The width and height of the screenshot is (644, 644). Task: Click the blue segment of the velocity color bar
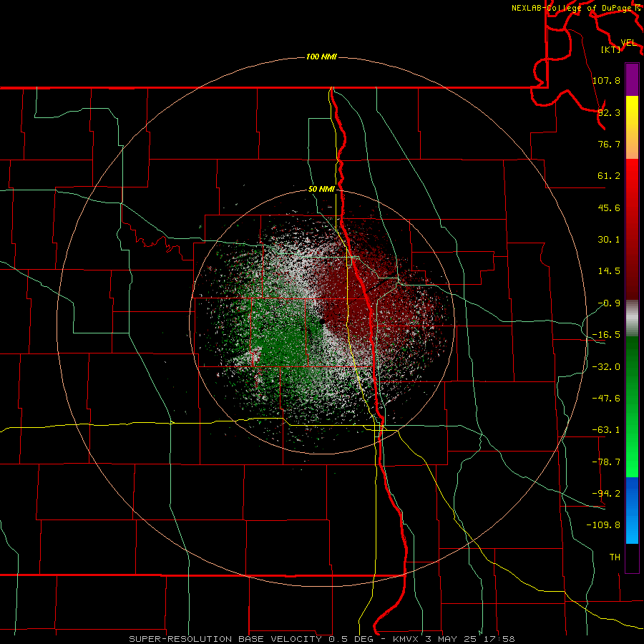pyautogui.click(x=632, y=510)
